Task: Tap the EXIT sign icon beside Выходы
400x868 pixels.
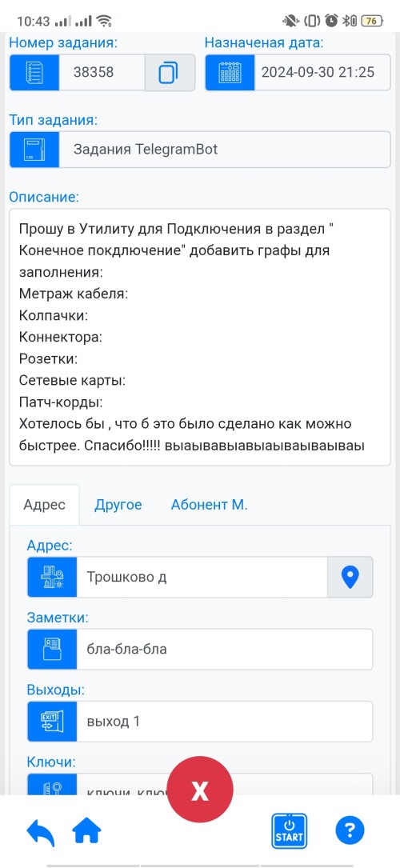Action: click(x=52, y=722)
